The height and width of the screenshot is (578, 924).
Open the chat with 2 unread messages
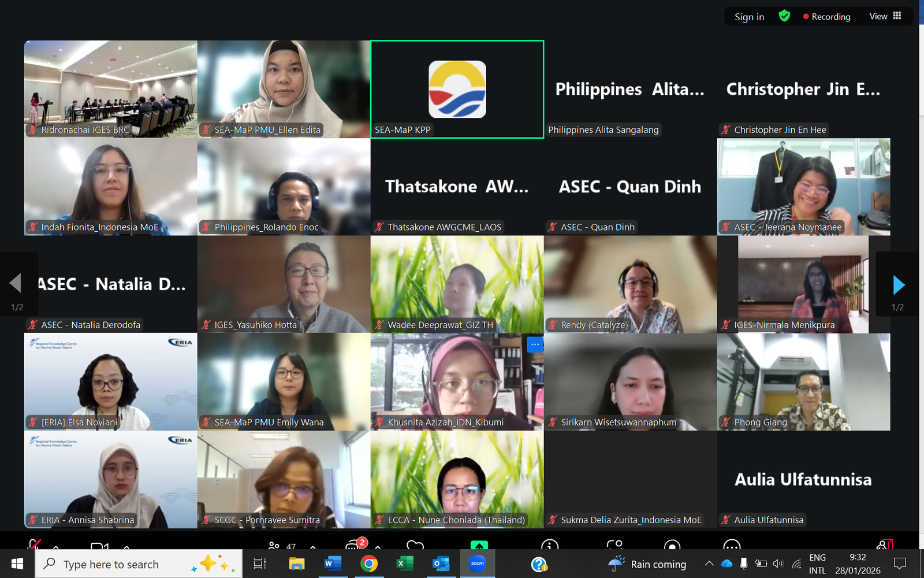point(353,545)
